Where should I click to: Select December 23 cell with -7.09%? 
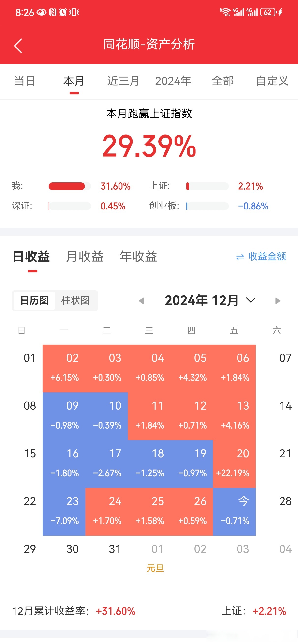click(64, 512)
